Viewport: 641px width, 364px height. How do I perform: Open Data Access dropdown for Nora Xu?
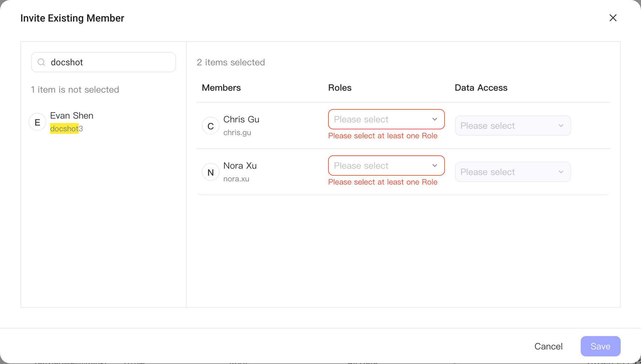coord(513,172)
